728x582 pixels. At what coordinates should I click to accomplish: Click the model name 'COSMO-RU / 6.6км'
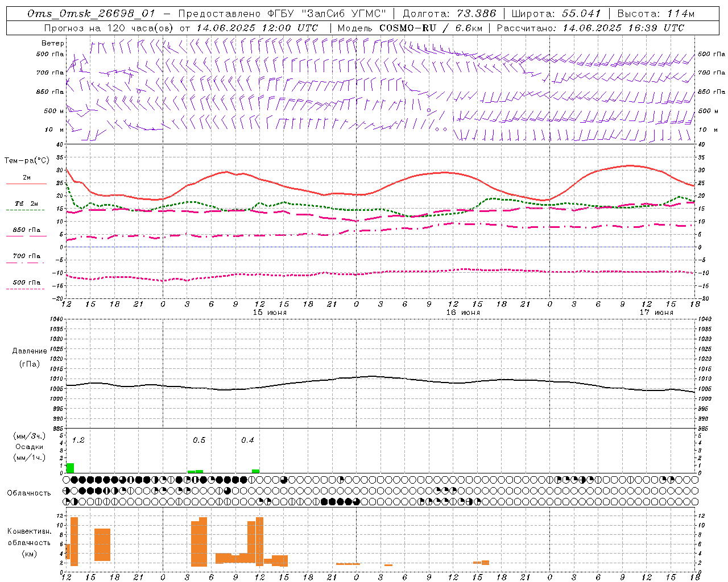click(431, 28)
